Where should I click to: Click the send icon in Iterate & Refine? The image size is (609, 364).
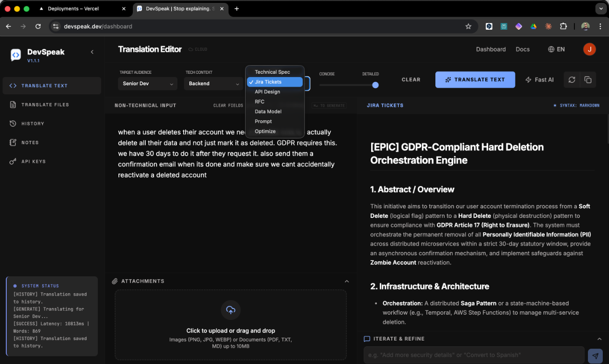pos(595,356)
